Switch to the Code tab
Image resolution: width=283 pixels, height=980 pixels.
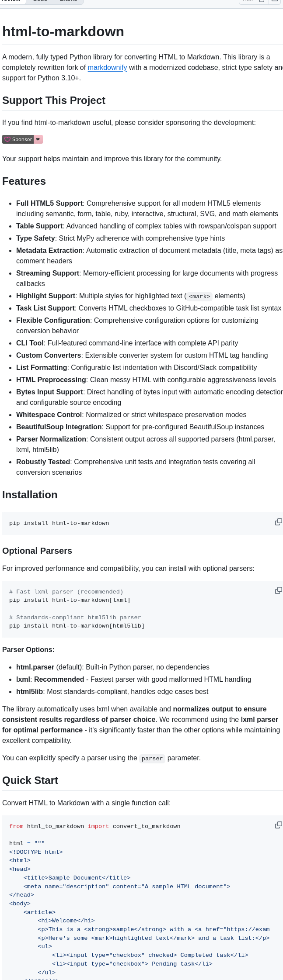[40, 1]
